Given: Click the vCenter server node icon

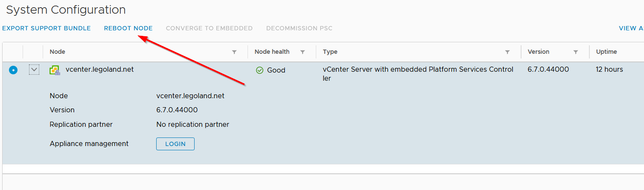Looking at the screenshot, I should tap(55, 70).
